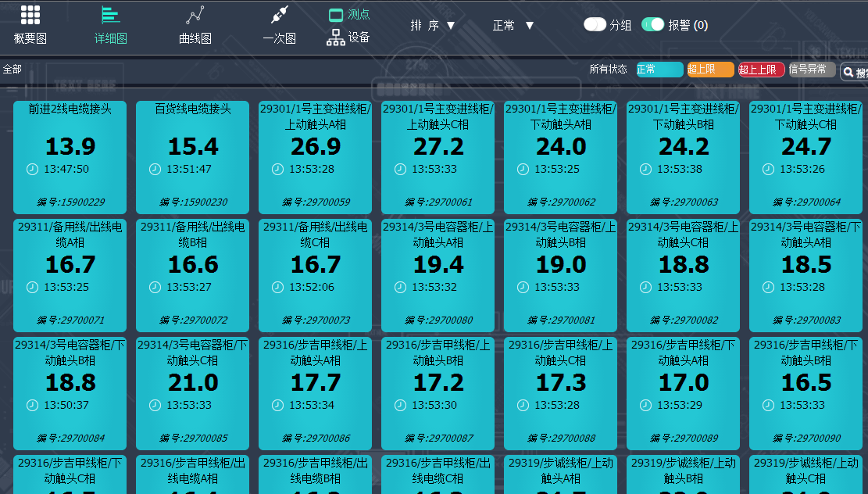Select the 所有状态 filter
Viewport: 868px width, 494px height.
tap(608, 70)
